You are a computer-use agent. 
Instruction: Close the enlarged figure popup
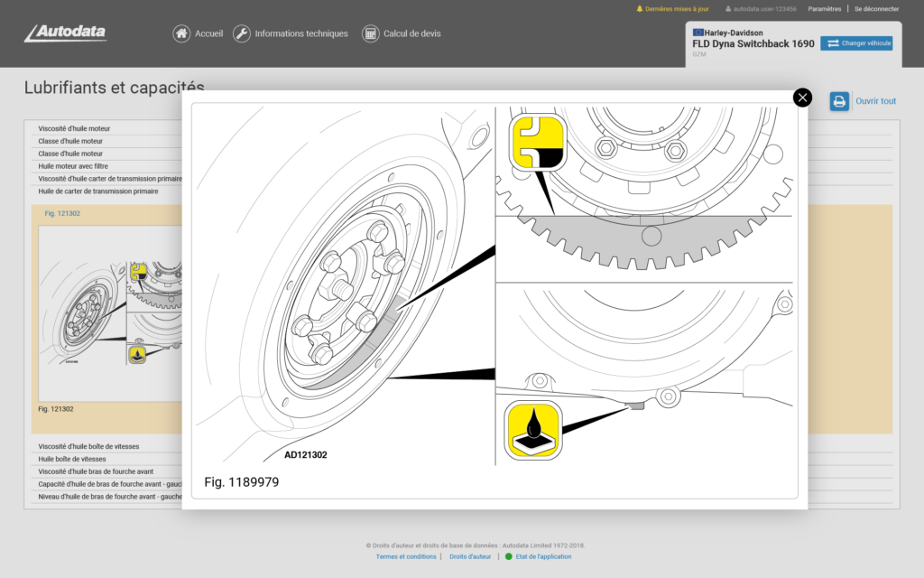(802, 98)
